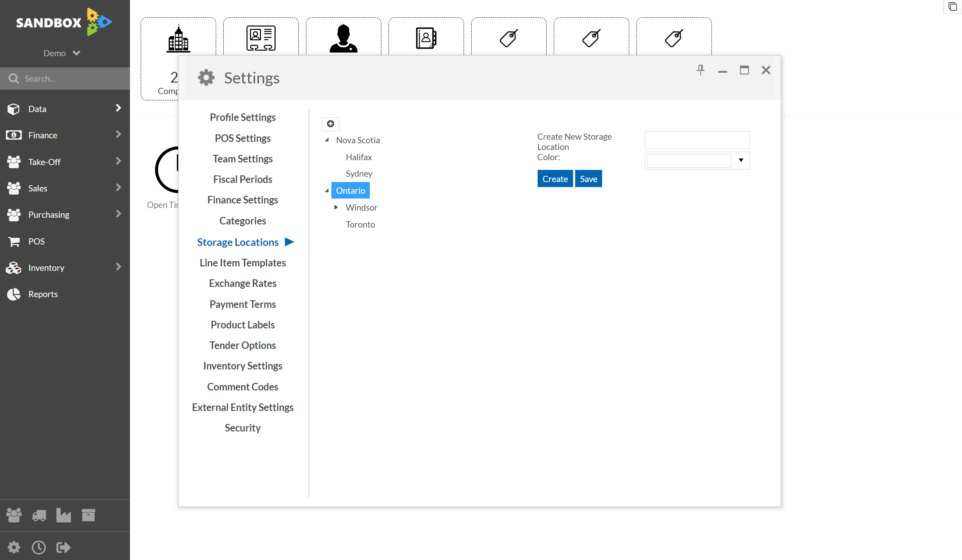Viewport: 962px width, 560px height.
Task: Open the Demo account dropdown
Action: 62,53
